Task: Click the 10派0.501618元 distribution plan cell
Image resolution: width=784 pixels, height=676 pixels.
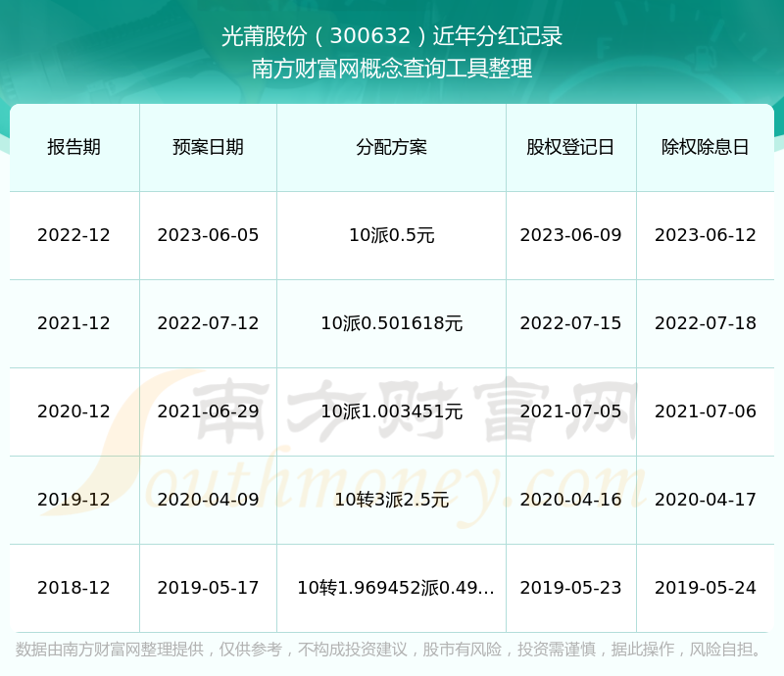Action: pyautogui.click(x=391, y=323)
